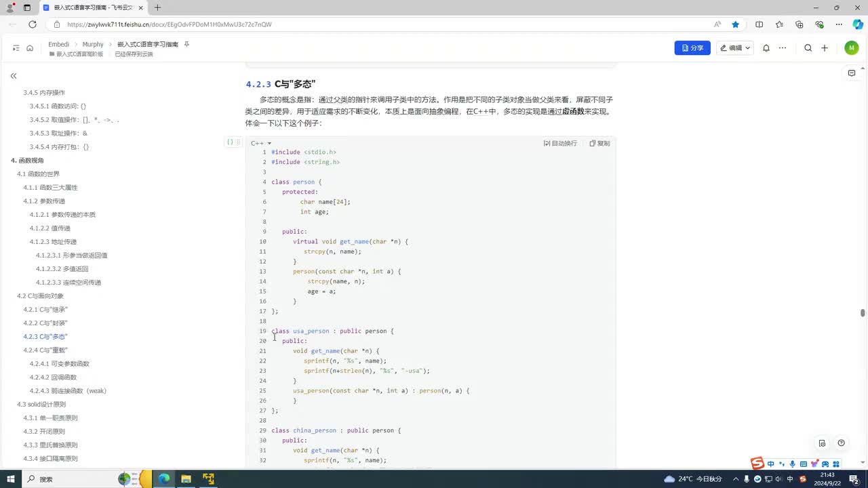Jump to 3.4.5 内存操作 in outline
Screen dimensions: 868x488
pos(44,93)
